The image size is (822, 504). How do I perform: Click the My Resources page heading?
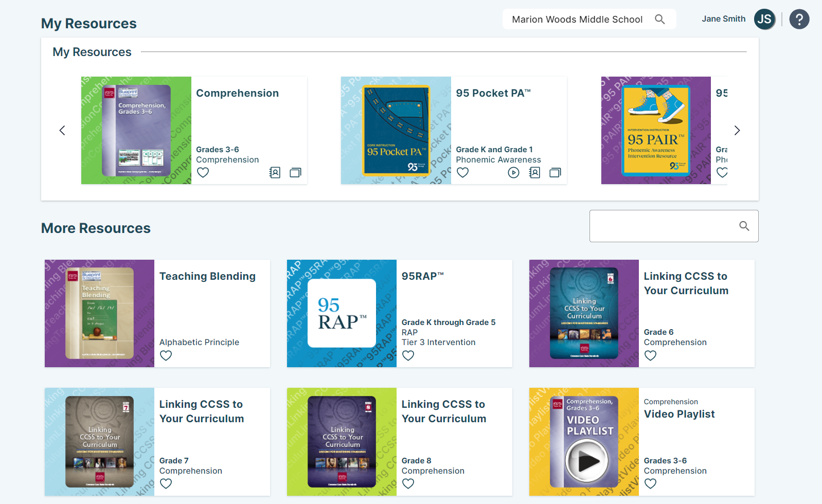pos(89,24)
